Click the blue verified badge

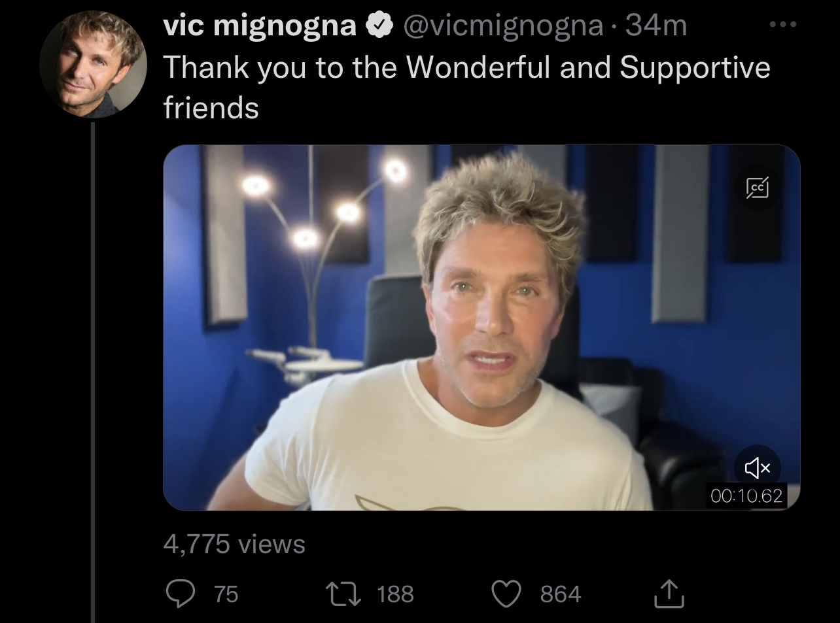(378, 25)
